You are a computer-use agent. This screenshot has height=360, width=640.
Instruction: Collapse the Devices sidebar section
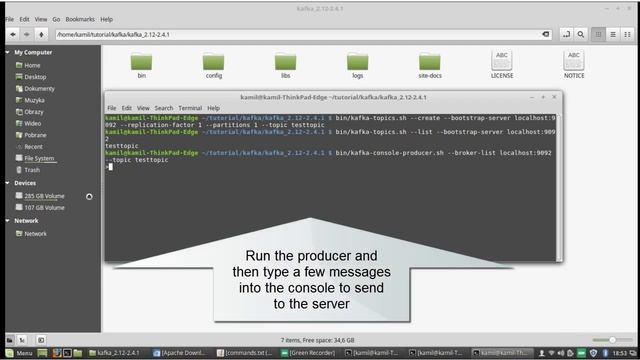8,183
